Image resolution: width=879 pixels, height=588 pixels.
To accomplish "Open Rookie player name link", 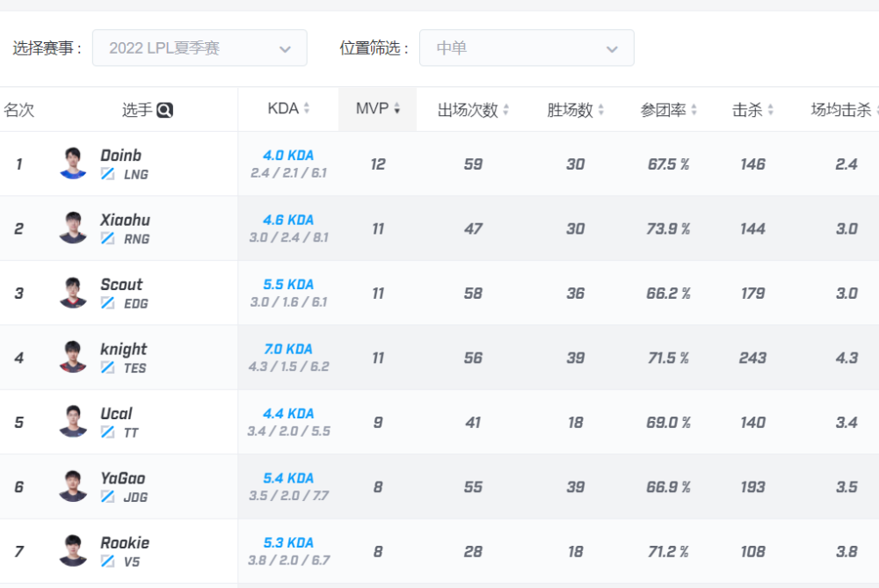I will coord(125,542).
